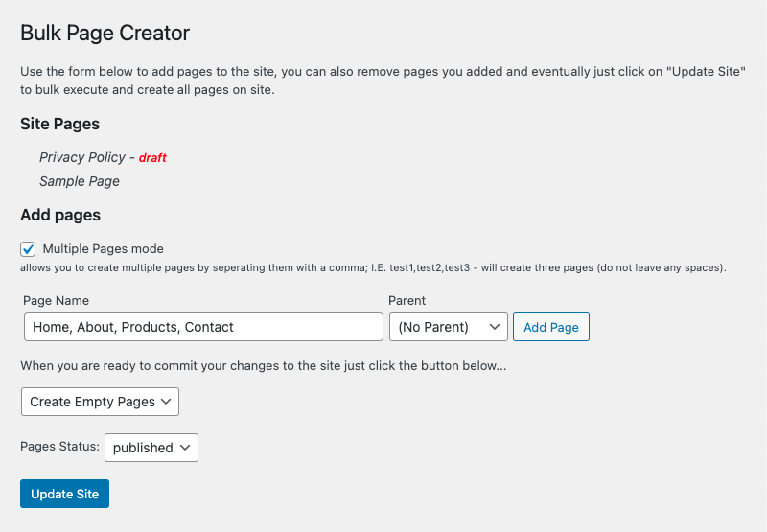The height and width of the screenshot is (532, 767).
Task: Click the Update Site button
Action: 65,494
